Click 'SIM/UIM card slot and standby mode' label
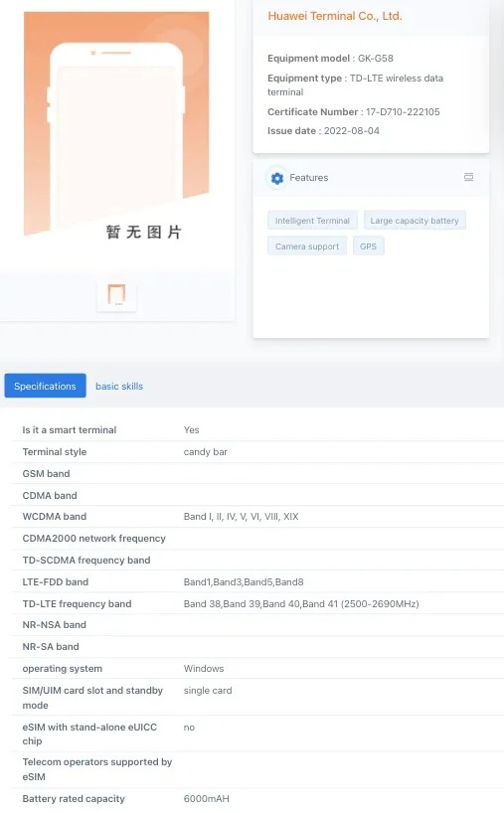The image size is (504, 813). 92,698
